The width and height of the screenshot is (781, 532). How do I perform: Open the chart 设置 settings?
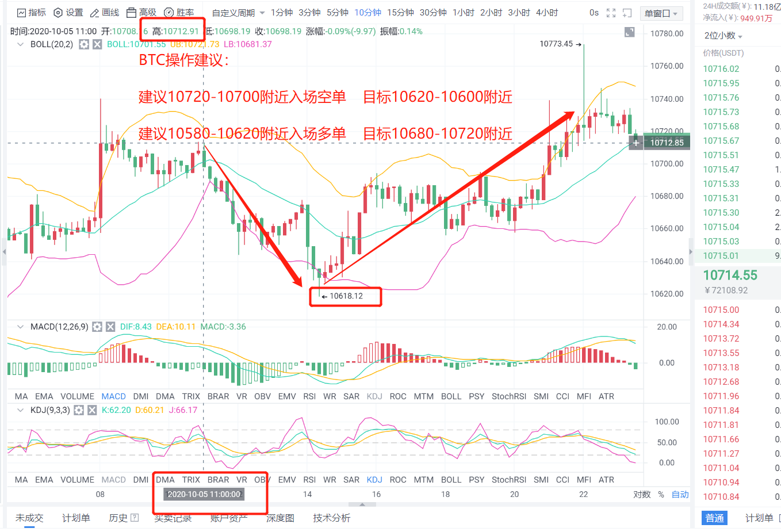pyautogui.click(x=68, y=12)
